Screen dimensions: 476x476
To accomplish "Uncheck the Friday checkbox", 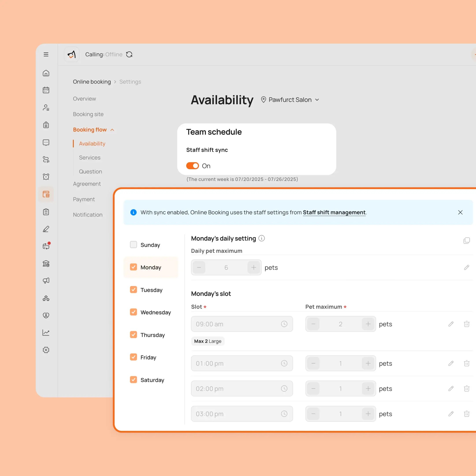I will pyautogui.click(x=133, y=357).
